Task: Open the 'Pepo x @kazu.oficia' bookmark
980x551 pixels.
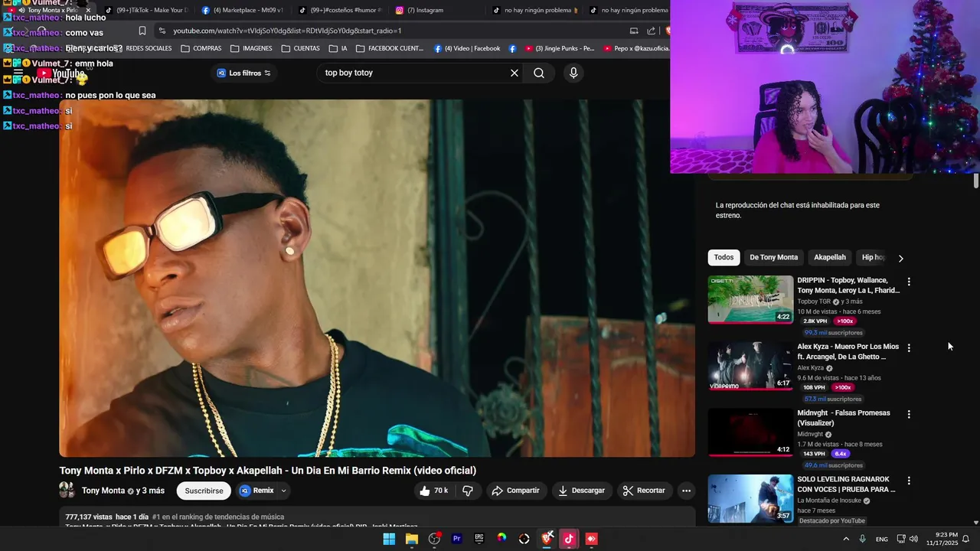Action: [x=636, y=48]
